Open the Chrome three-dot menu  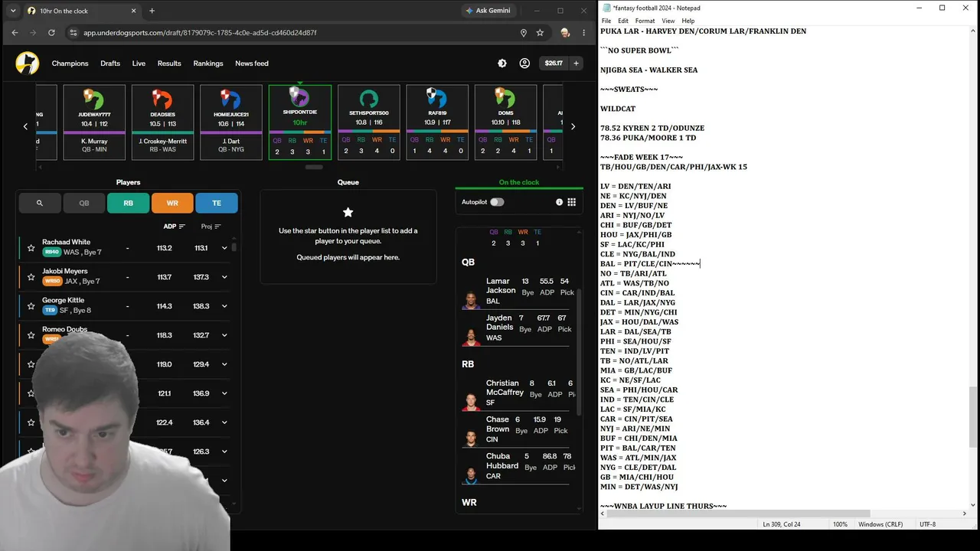(x=583, y=33)
